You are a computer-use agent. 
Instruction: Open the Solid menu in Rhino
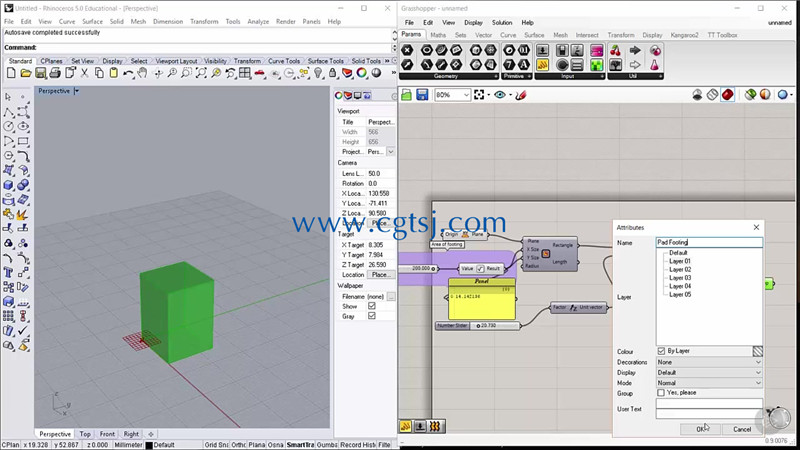coord(117,21)
